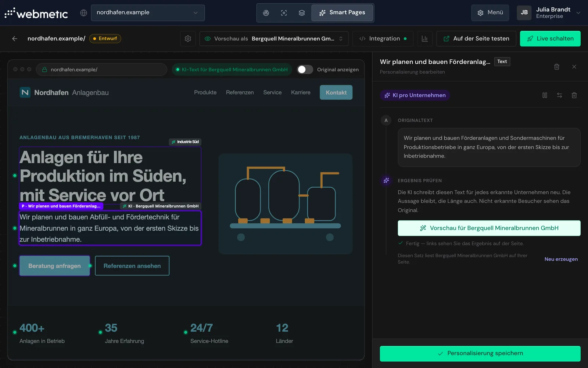Open the layers stack icon in top toolbar
Viewport: 588px width, 368px height.
(302, 13)
